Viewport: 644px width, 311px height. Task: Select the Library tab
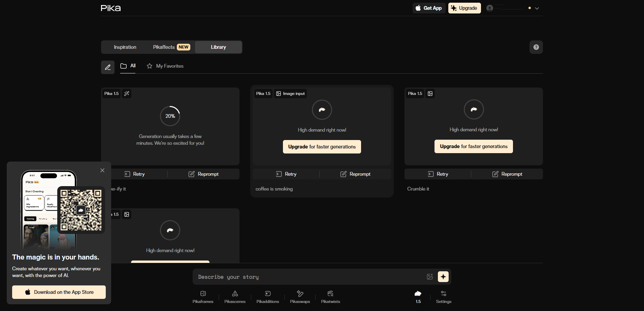(218, 47)
